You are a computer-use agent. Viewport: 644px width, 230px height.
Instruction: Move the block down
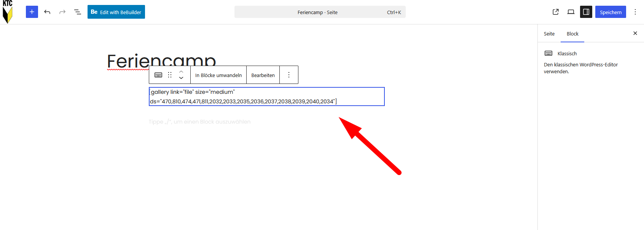tap(181, 78)
